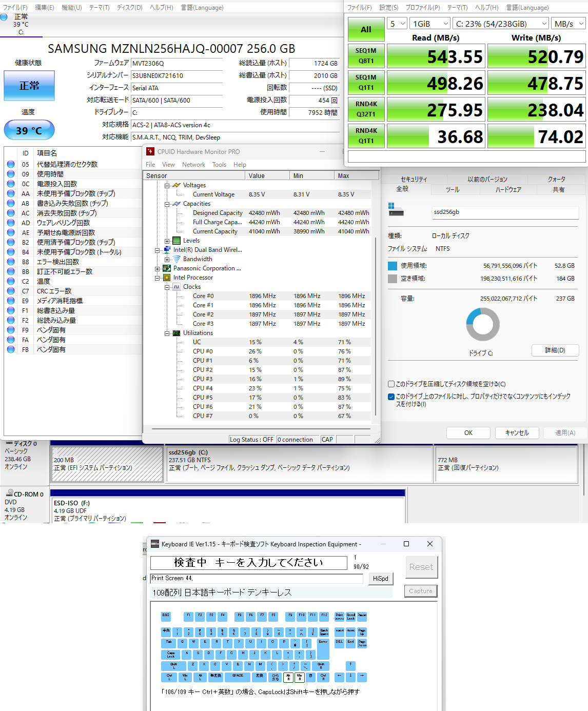This screenshot has width=588, height=711.
Task: Click the ssd256gb volume label field
Action: click(505, 212)
